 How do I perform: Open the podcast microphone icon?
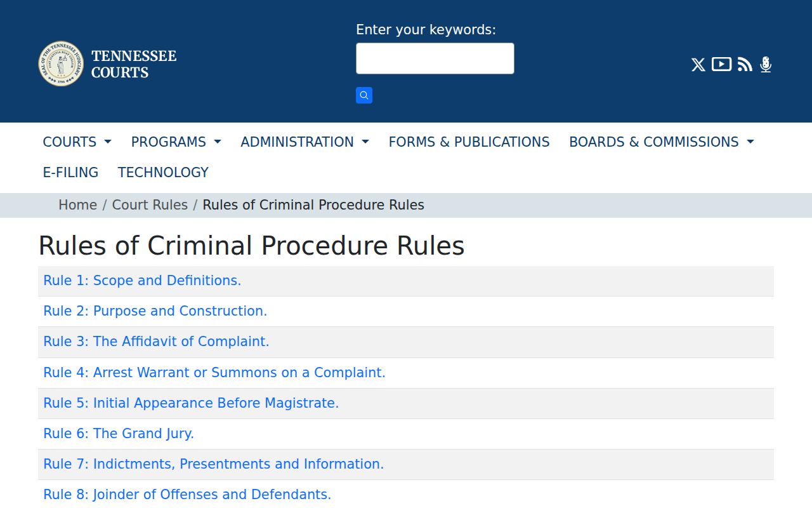coord(766,64)
